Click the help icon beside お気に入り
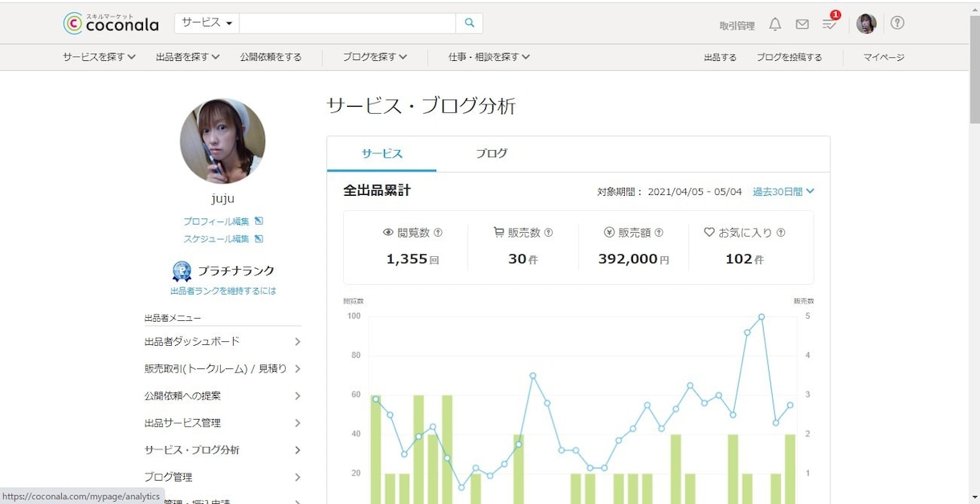 point(781,233)
